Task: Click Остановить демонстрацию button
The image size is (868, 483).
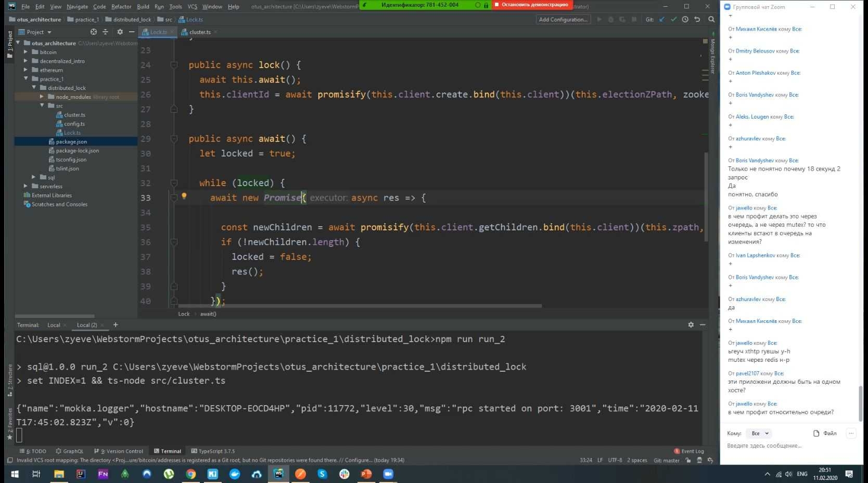Action: [532, 5]
